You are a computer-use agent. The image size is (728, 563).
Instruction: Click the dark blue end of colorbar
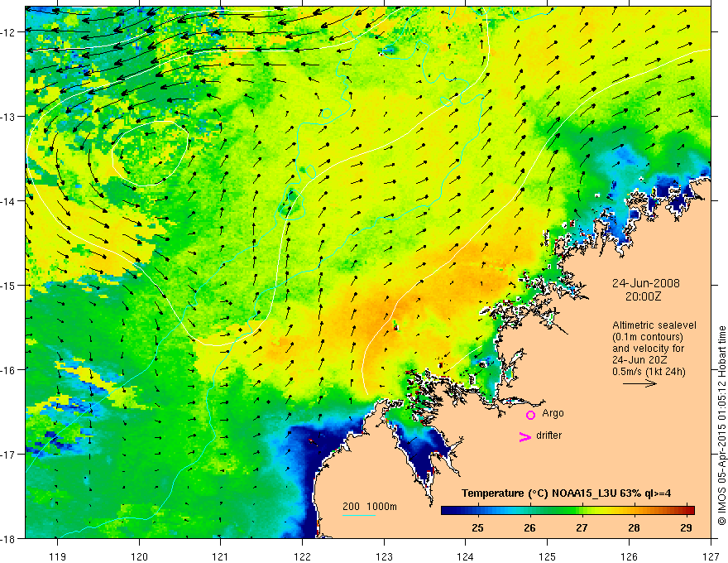click(448, 510)
